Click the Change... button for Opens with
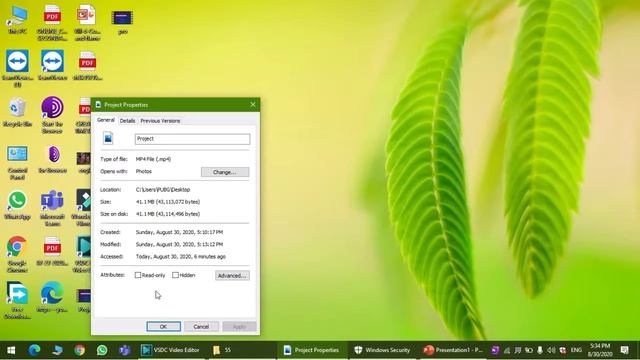 pos(225,172)
